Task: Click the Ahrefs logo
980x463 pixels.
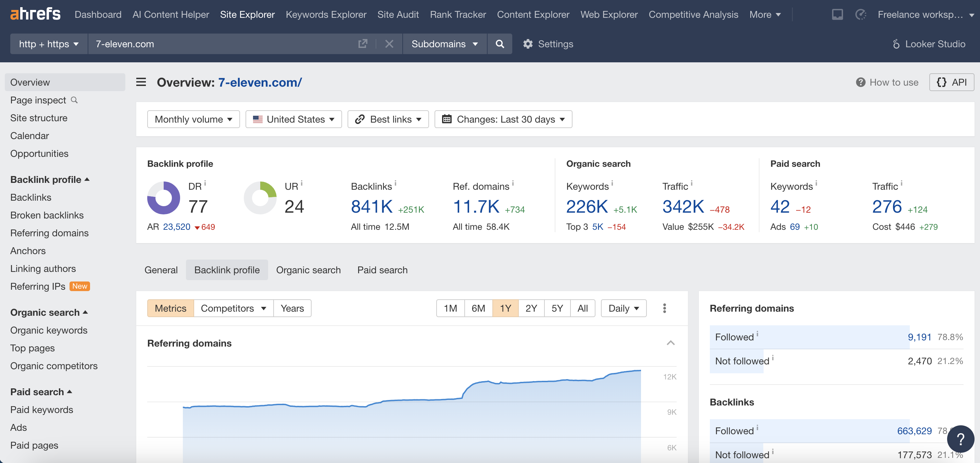Action: (x=35, y=14)
